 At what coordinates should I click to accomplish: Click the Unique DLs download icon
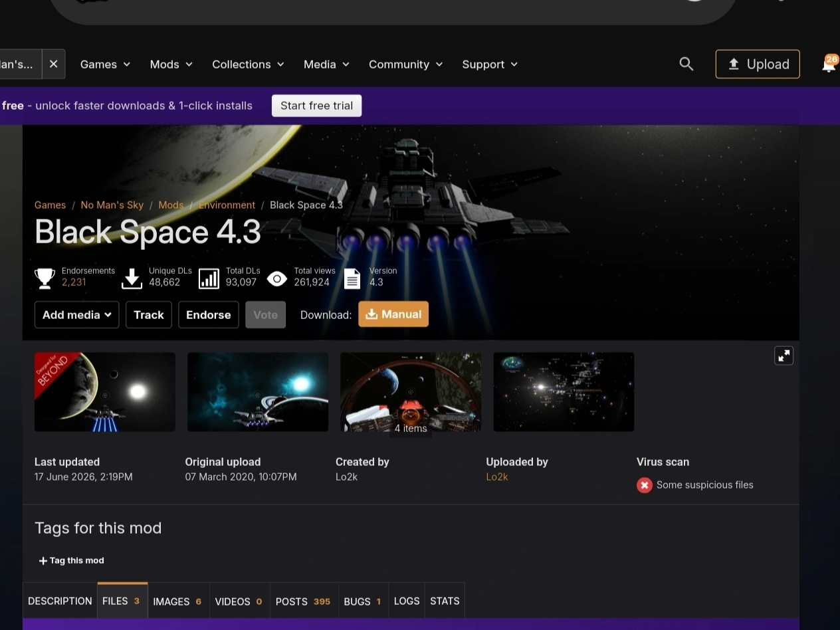click(132, 278)
